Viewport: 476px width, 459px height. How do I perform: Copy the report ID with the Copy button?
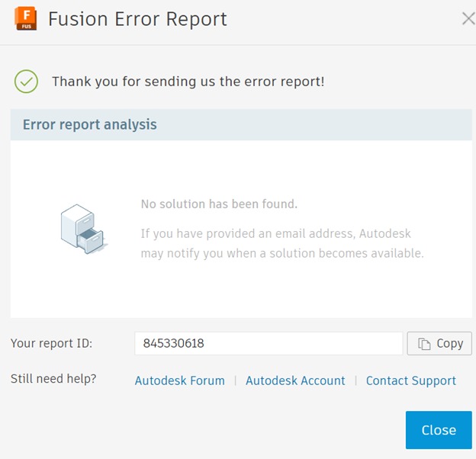tap(439, 343)
